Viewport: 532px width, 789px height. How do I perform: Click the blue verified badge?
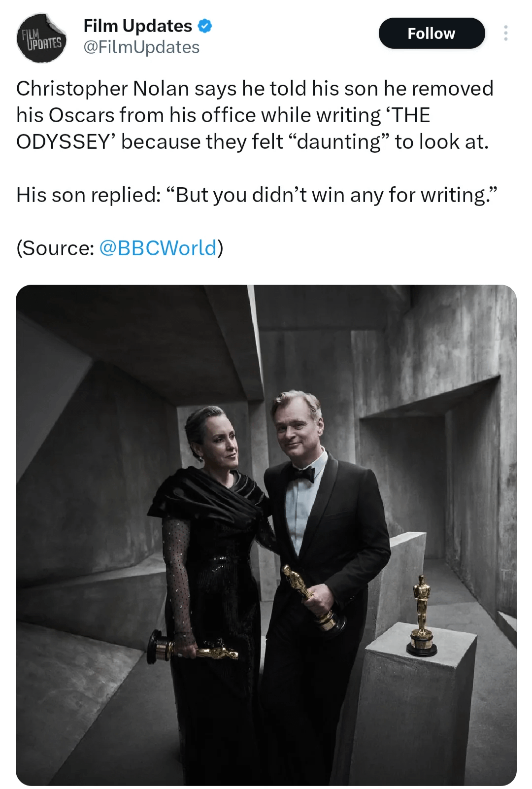click(205, 26)
